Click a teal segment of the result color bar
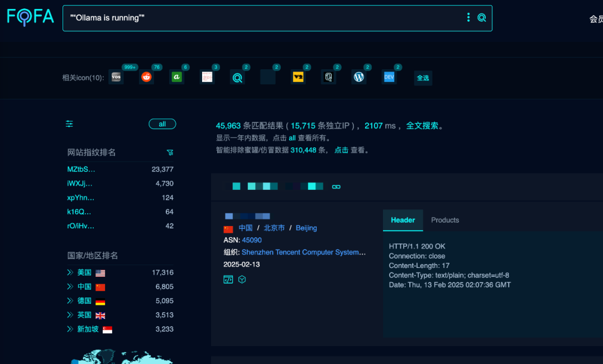Image resolution: width=603 pixels, height=364 pixels. (x=236, y=186)
